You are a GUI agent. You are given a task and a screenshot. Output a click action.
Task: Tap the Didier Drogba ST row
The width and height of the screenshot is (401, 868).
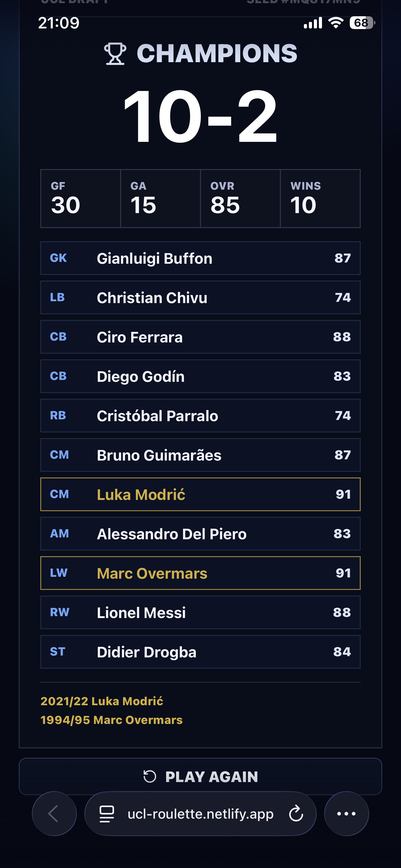pyautogui.click(x=200, y=652)
